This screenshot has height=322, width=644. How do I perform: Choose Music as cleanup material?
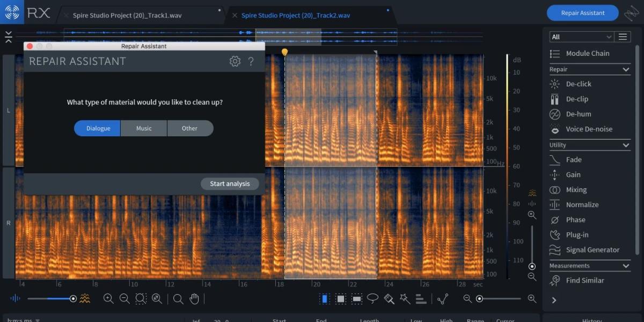[x=144, y=128]
